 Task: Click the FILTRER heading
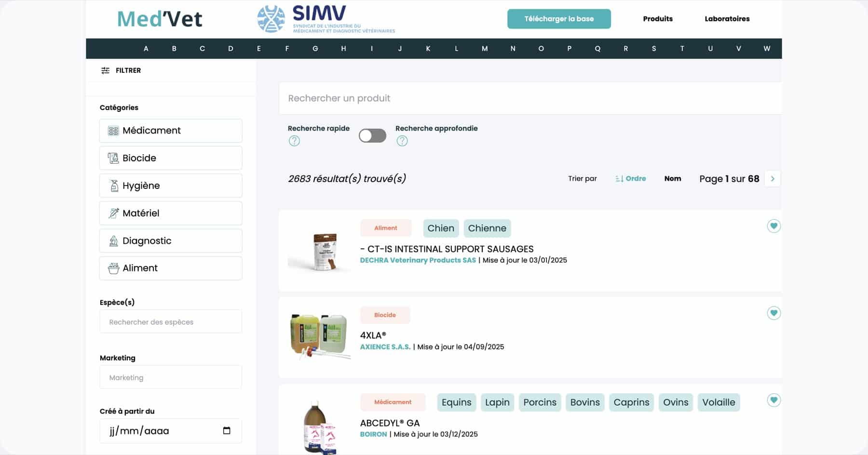128,70
